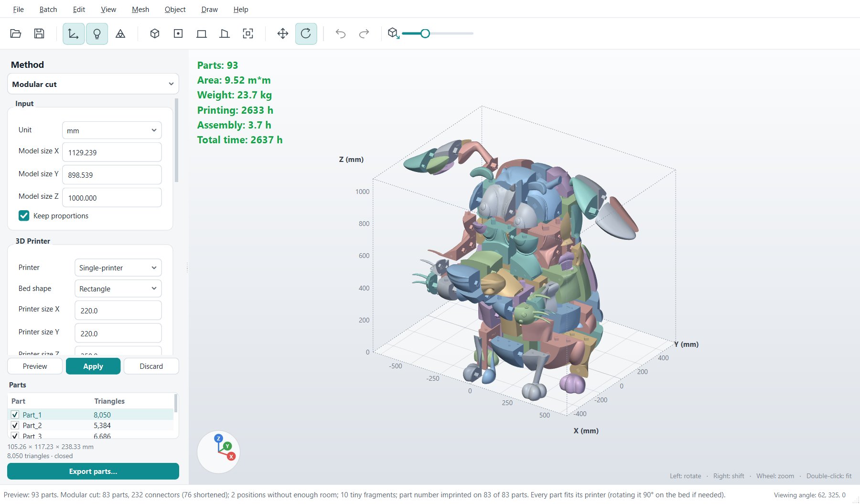Click the Preview button
Screen dimensions: 860x504
click(35, 366)
